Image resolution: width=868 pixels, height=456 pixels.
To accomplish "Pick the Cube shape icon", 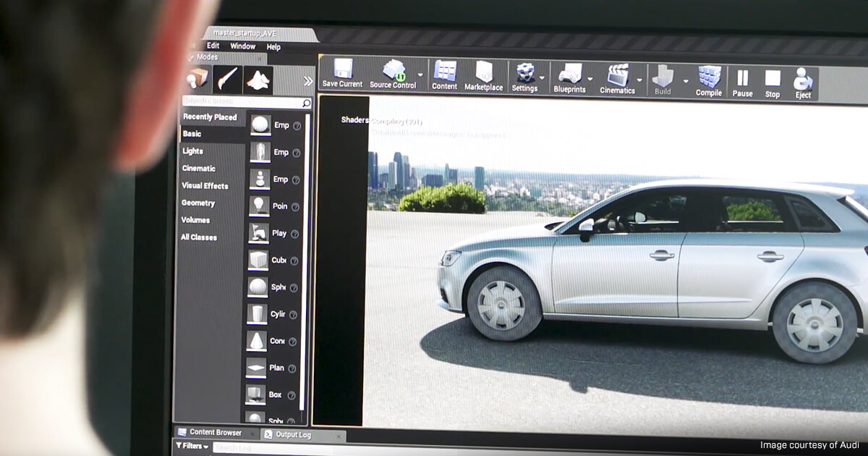I will point(258,259).
